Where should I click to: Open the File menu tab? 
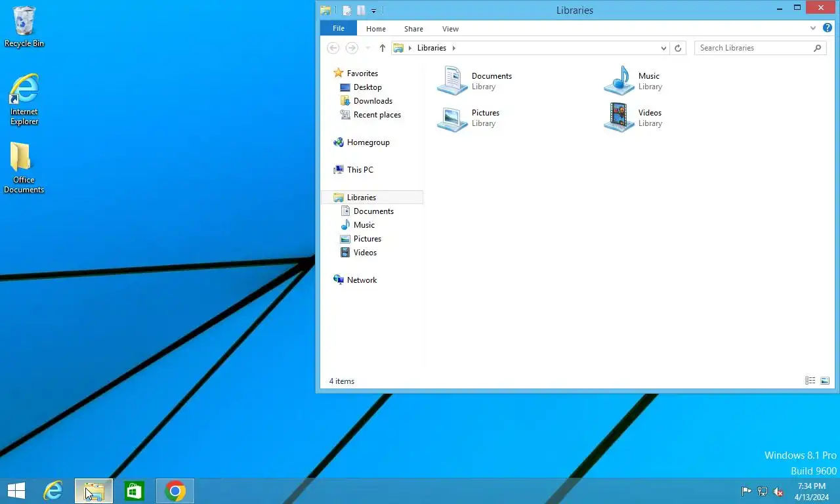(339, 28)
